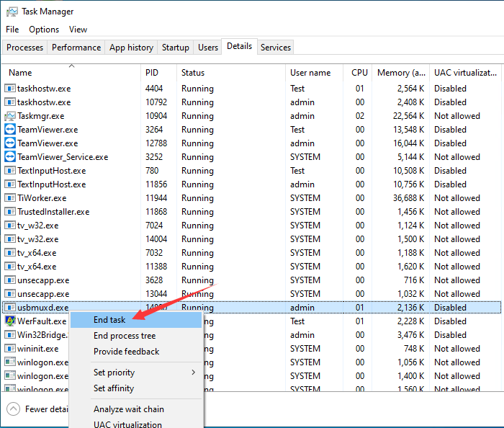Choose End process tree
The height and width of the screenshot is (428, 504).
(136, 336)
